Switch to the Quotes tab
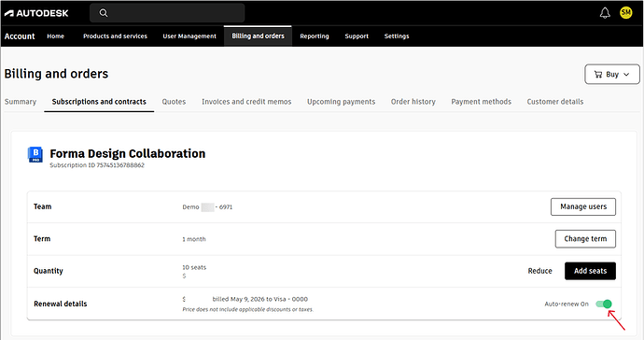The width and height of the screenshot is (644, 340). coord(174,102)
